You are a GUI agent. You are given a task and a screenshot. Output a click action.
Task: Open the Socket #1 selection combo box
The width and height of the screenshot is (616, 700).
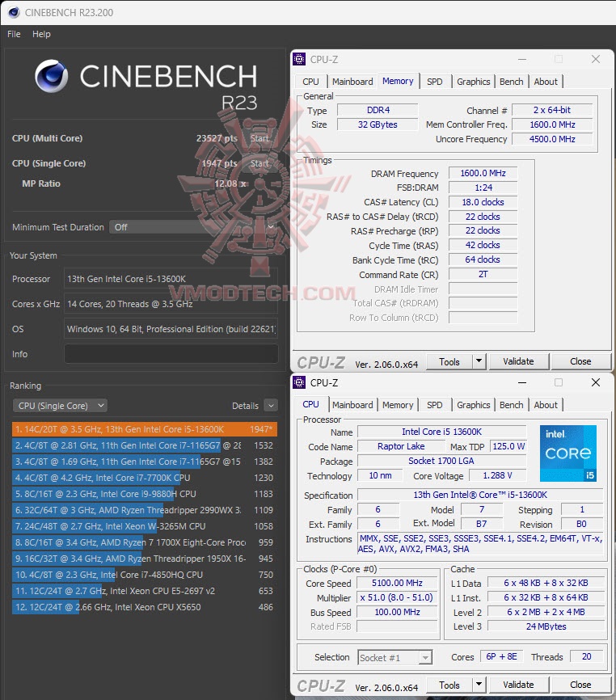tap(394, 658)
